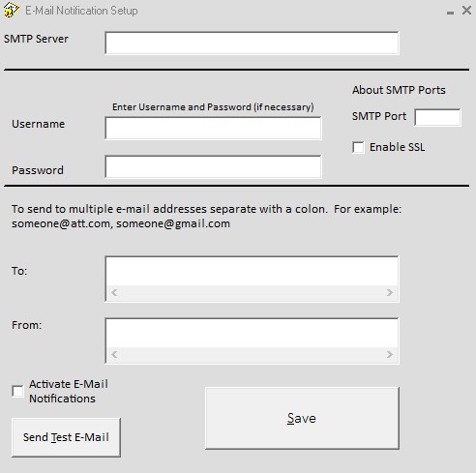Click right scroll arrow in To field
This screenshot has height=473, width=476.
pos(390,293)
